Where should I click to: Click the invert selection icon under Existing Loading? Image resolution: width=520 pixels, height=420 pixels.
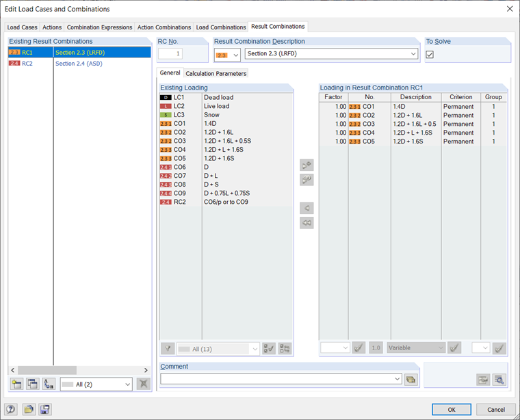tap(285, 349)
